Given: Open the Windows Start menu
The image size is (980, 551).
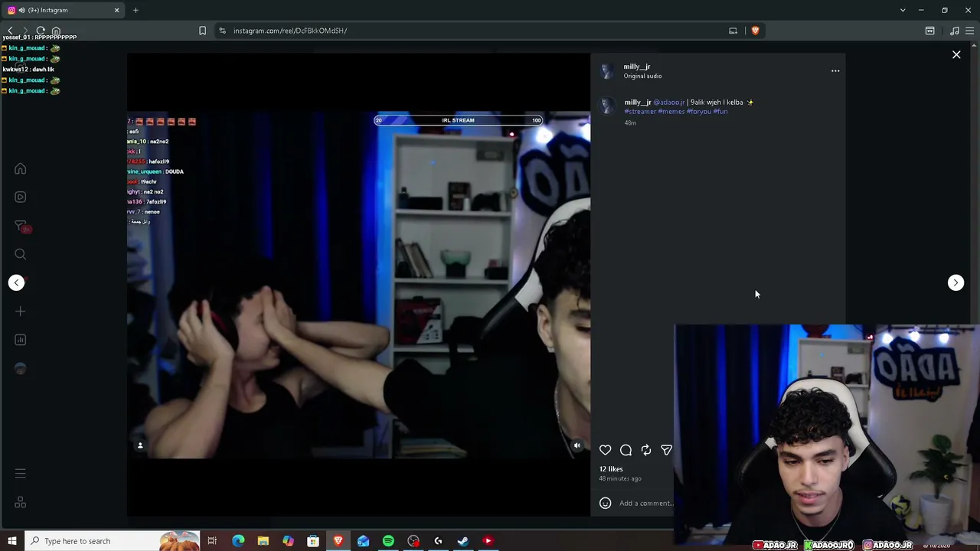Looking at the screenshot, I should pos(11,541).
